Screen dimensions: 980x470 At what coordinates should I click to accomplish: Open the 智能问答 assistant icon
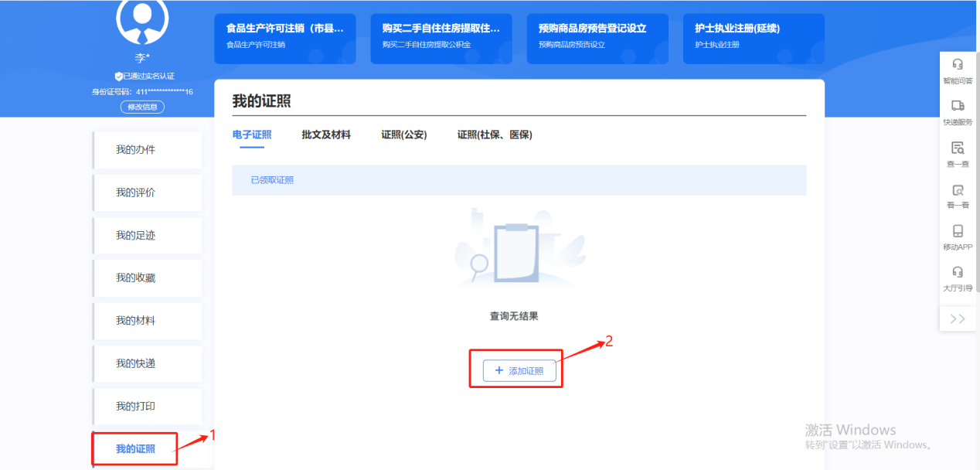click(958, 70)
